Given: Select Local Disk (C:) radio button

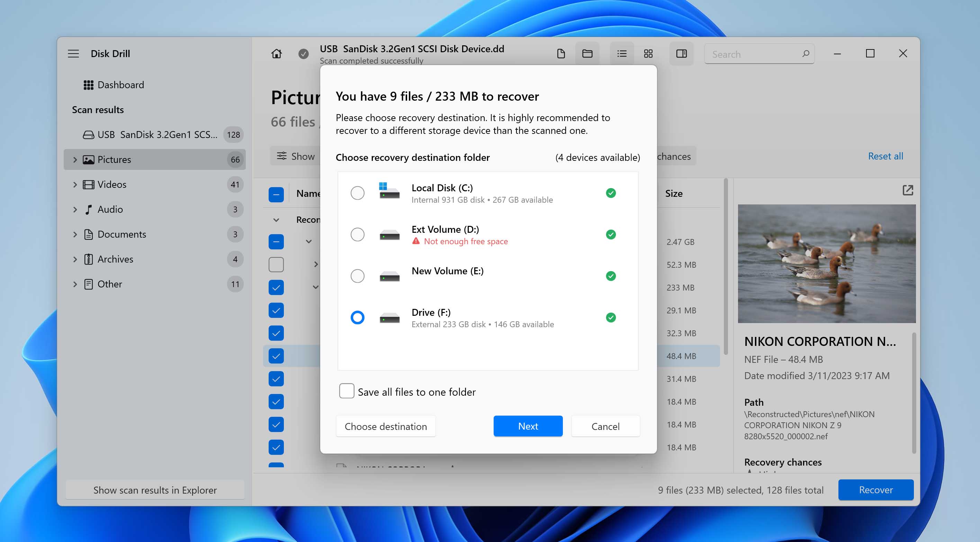Looking at the screenshot, I should 357,193.
